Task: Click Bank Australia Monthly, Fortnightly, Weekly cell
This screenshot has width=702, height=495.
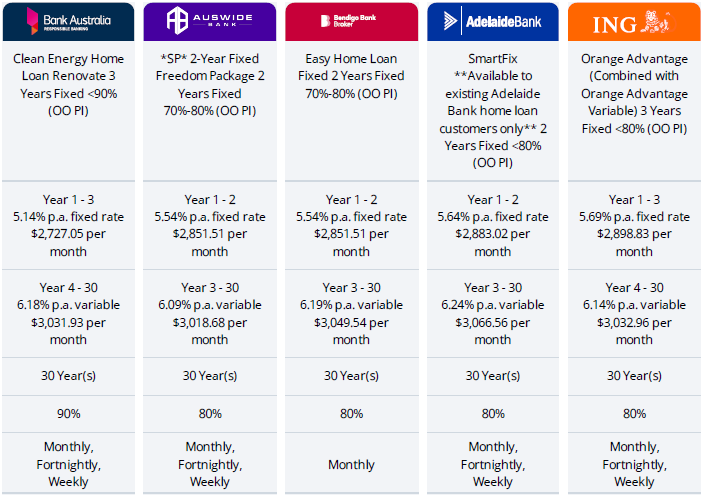Action: point(68,464)
